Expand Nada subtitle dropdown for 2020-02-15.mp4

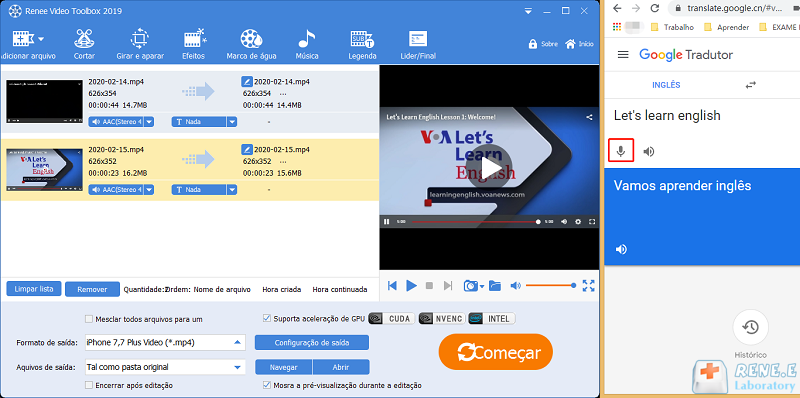[232, 189]
